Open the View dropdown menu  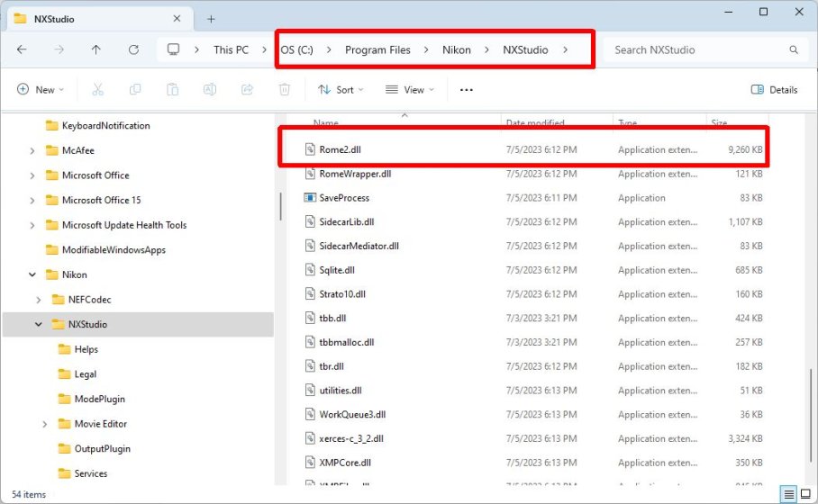coord(409,90)
